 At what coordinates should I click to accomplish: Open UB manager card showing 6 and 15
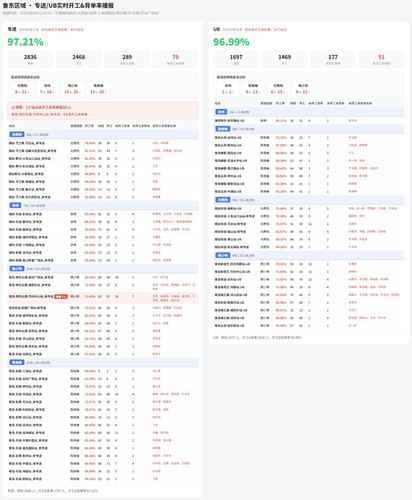pos(278,89)
